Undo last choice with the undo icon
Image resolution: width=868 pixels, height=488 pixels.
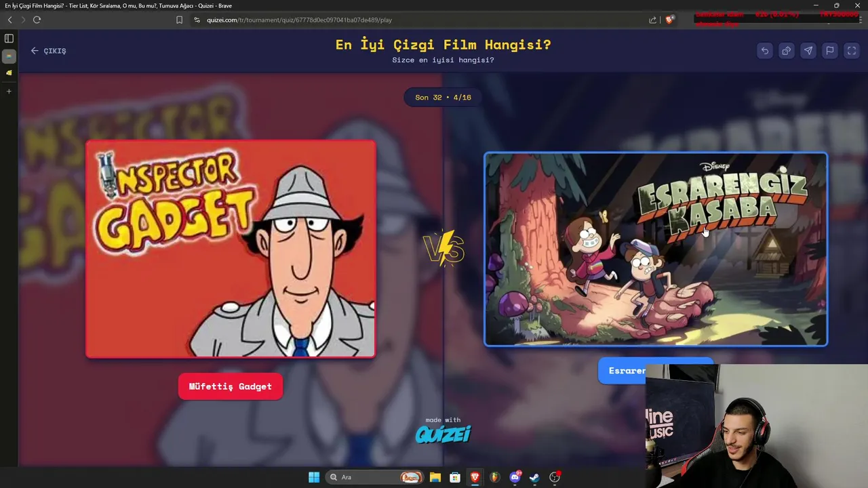[x=764, y=51]
